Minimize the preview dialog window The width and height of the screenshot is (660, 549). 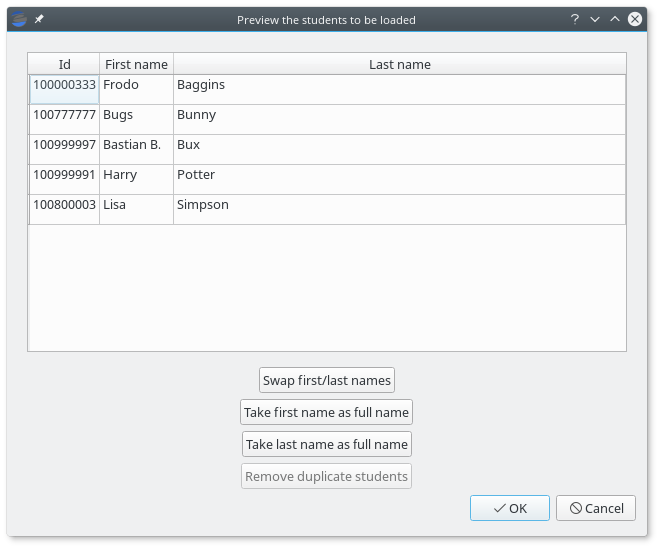click(x=595, y=19)
